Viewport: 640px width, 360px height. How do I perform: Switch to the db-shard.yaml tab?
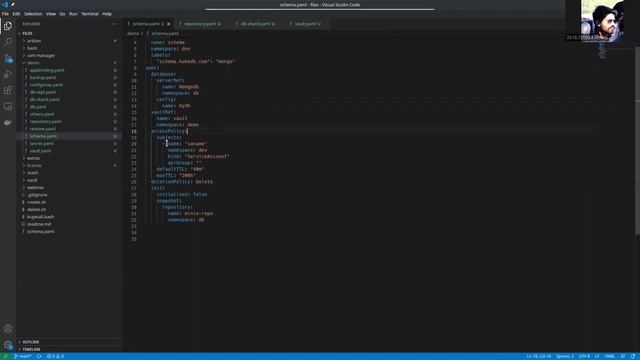click(257, 24)
